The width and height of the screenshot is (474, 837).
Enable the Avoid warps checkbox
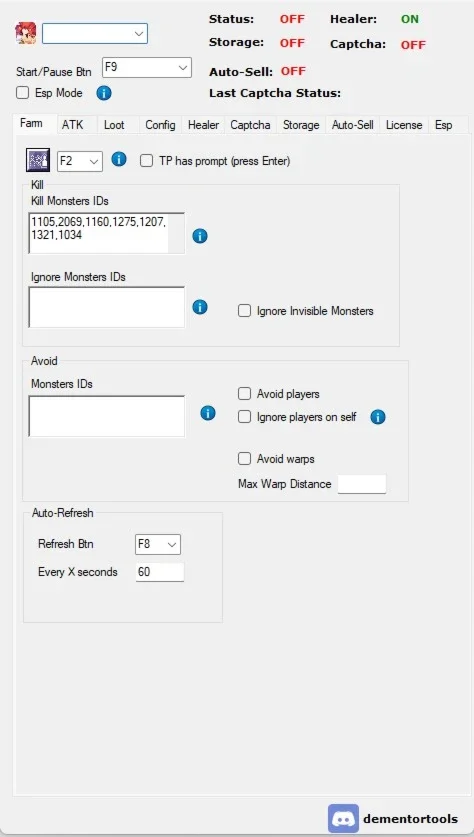coord(244,459)
